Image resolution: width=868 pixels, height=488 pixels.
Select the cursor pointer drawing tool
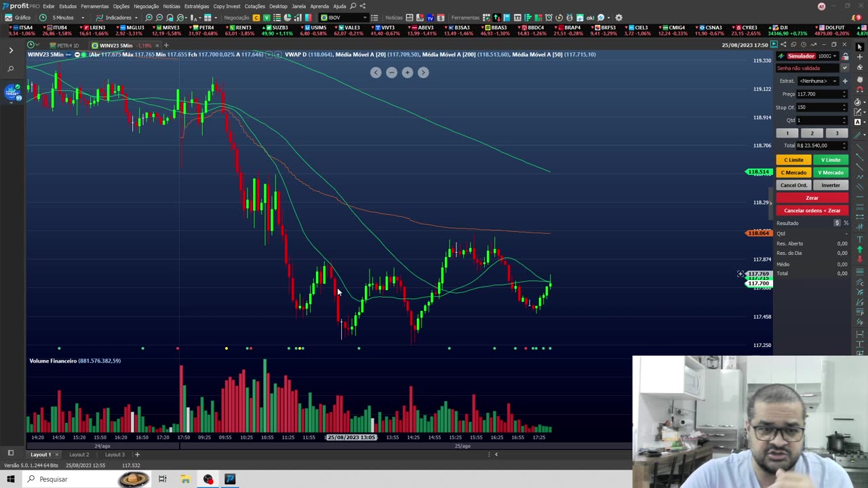(860, 47)
